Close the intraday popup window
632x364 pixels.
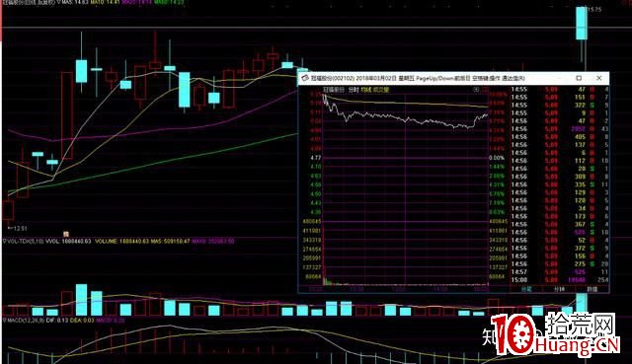point(599,78)
